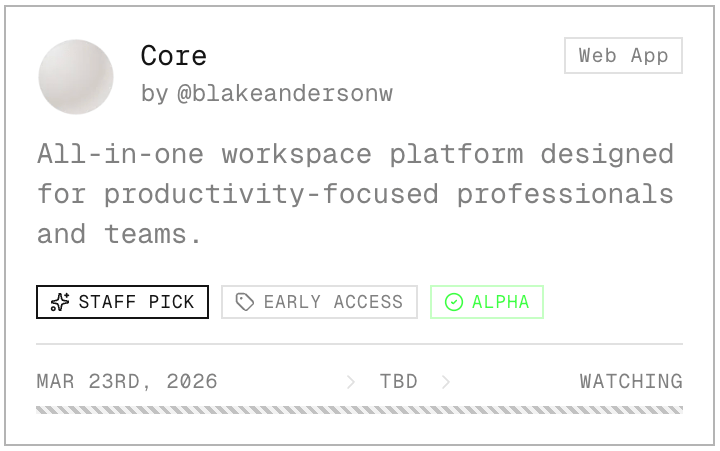Click the horizontal divider line below the badges

(x=360, y=344)
